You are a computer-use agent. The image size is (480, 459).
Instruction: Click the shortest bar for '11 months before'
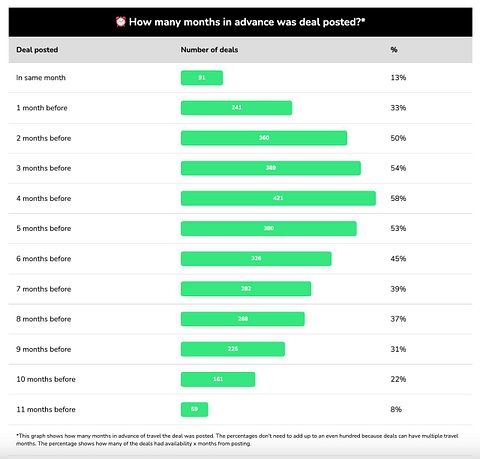194,409
